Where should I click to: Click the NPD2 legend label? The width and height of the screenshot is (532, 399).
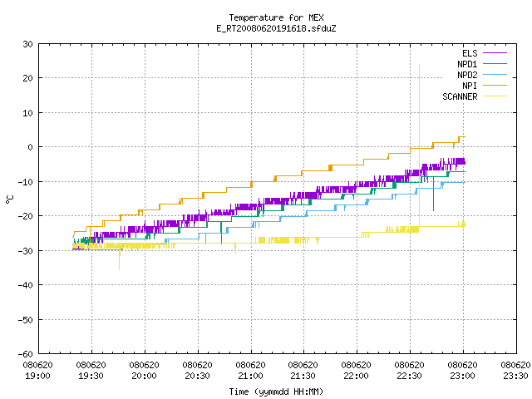[467, 75]
